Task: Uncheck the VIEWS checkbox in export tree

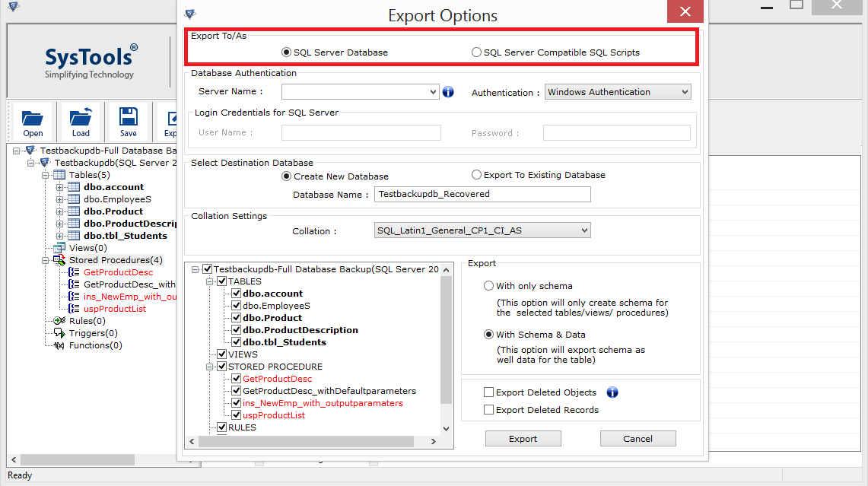Action: point(222,354)
